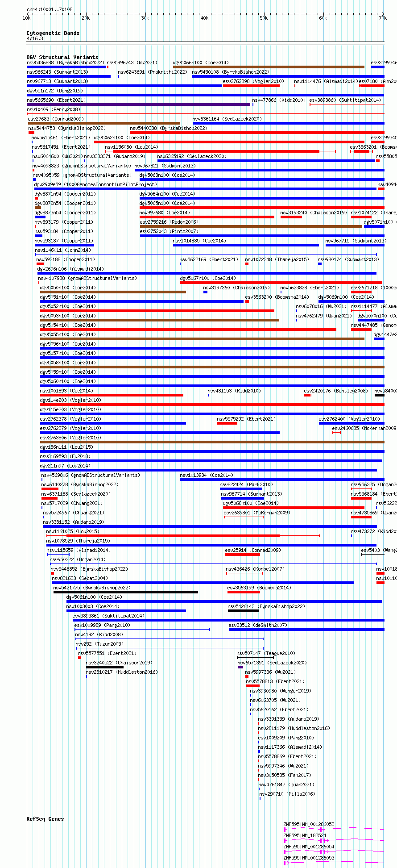Click dgv2909e59 (1000GenomesConsortiumPilotProject) label
The height and width of the screenshot is (868, 397).
[95, 184]
